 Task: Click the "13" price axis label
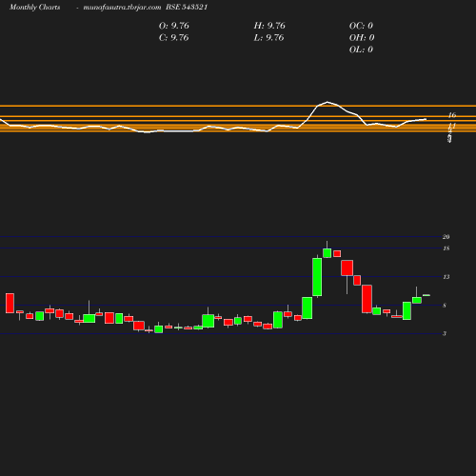pos(446,277)
